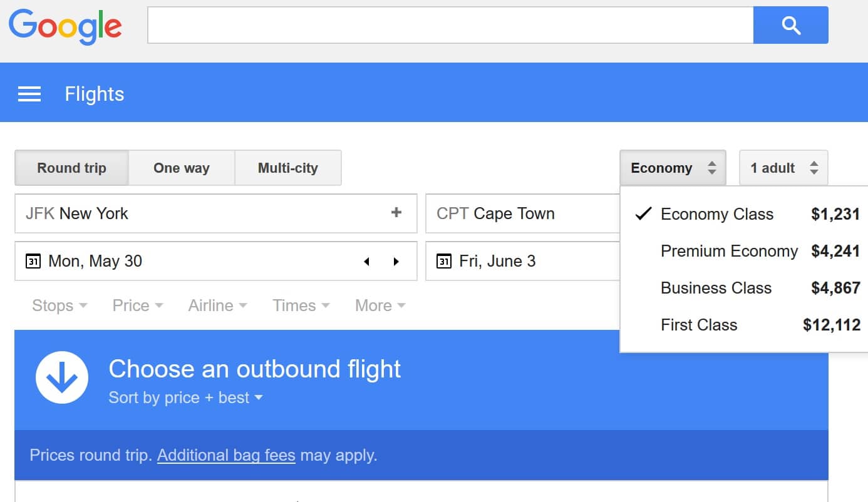Screen dimensions: 868x502
Task: Switch to One way trip type
Action: tap(182, 168)
